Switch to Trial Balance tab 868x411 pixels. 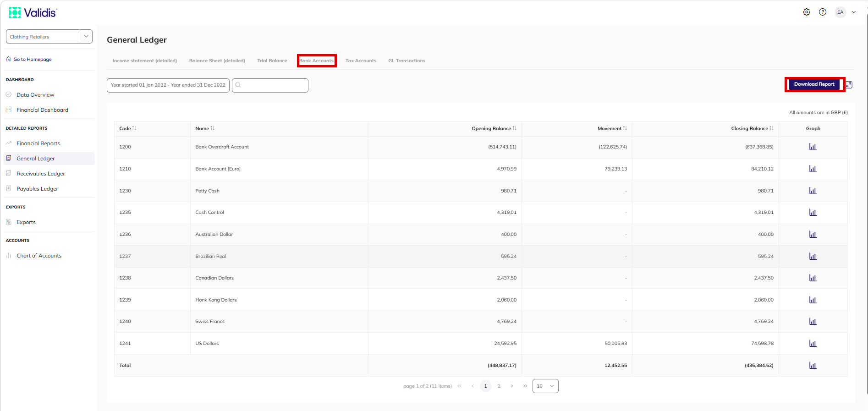pos(272,60)
